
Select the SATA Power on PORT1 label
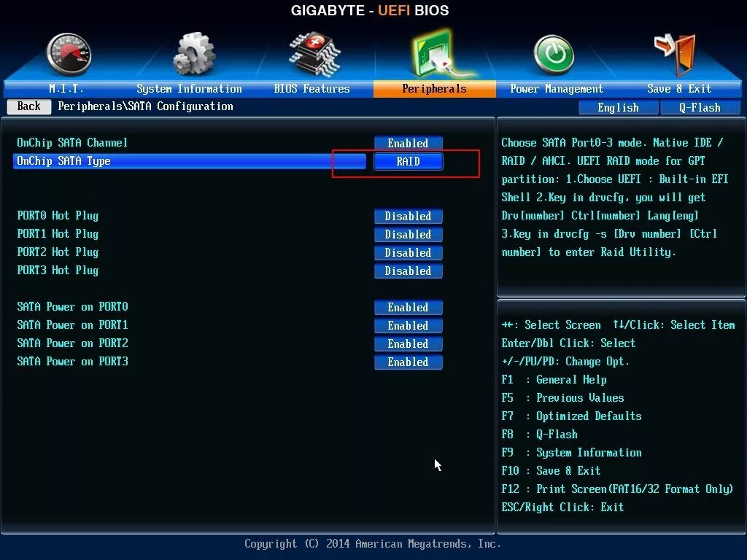point(72,324)
